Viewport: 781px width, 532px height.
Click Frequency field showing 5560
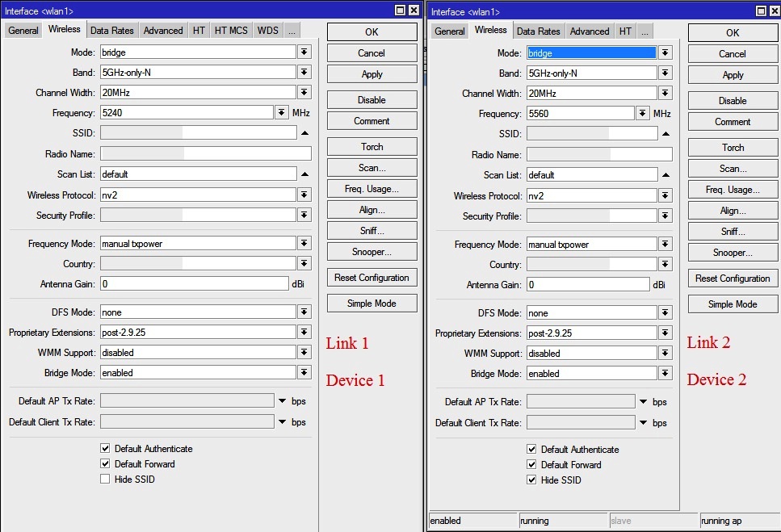click(580, 114)
